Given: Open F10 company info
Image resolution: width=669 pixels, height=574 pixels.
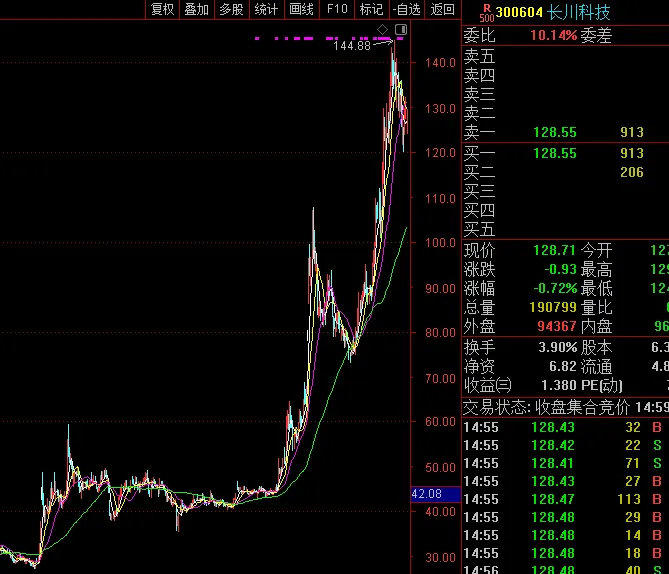Looking at the screenshot, I should click(337, 9).
